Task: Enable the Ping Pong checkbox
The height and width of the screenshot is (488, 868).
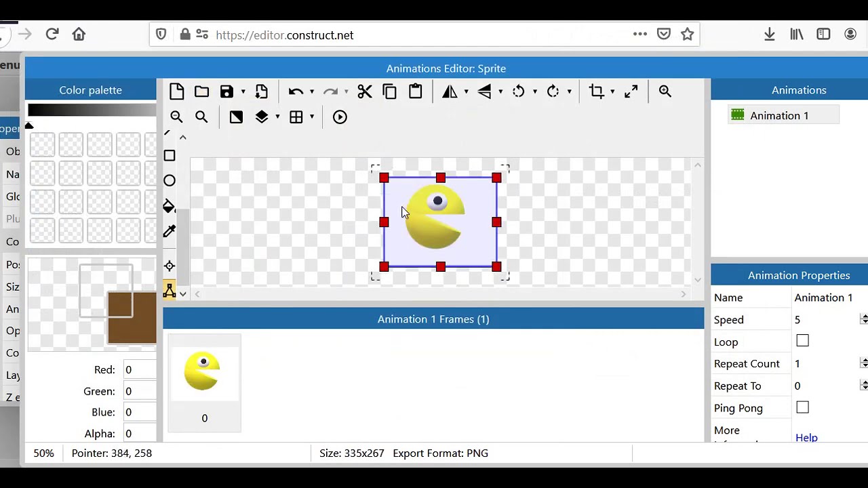Action: pyautogui.click(x=803, y=407)
